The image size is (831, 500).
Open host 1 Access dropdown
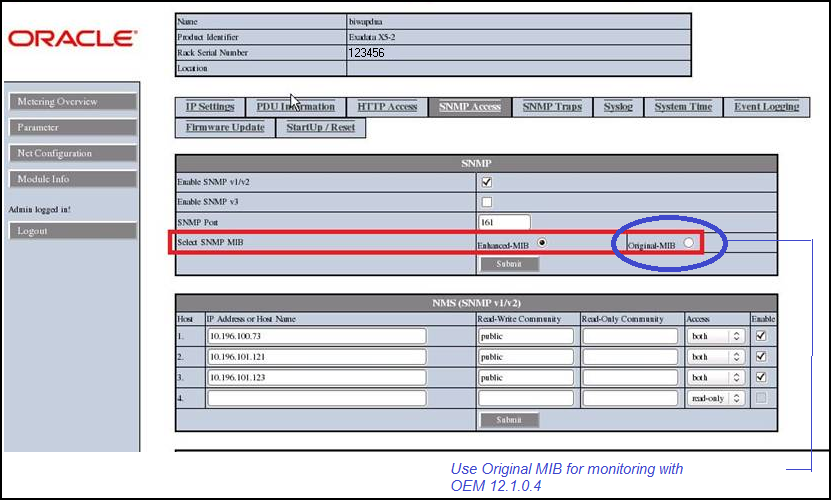(715, 336)
